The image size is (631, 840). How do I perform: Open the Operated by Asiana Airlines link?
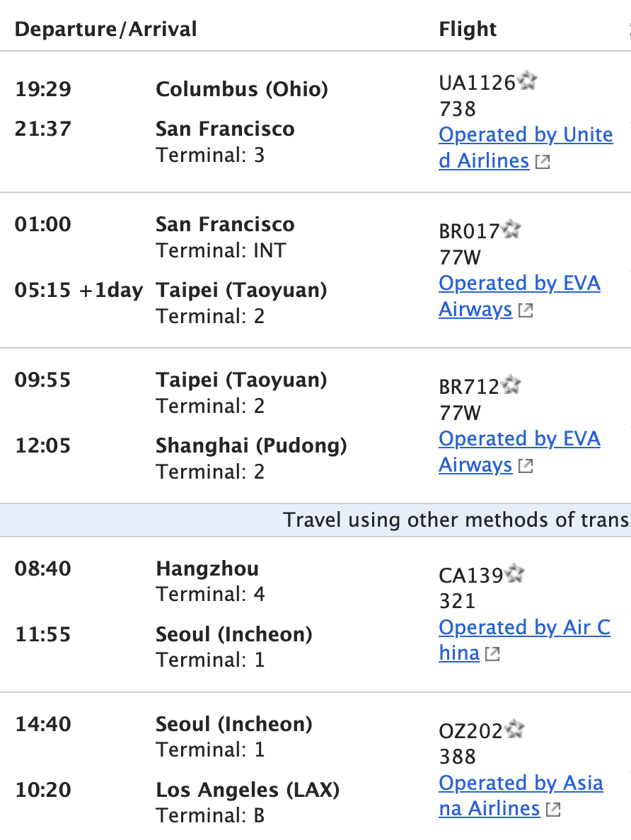pyautogui.click(x=521, y=795)
